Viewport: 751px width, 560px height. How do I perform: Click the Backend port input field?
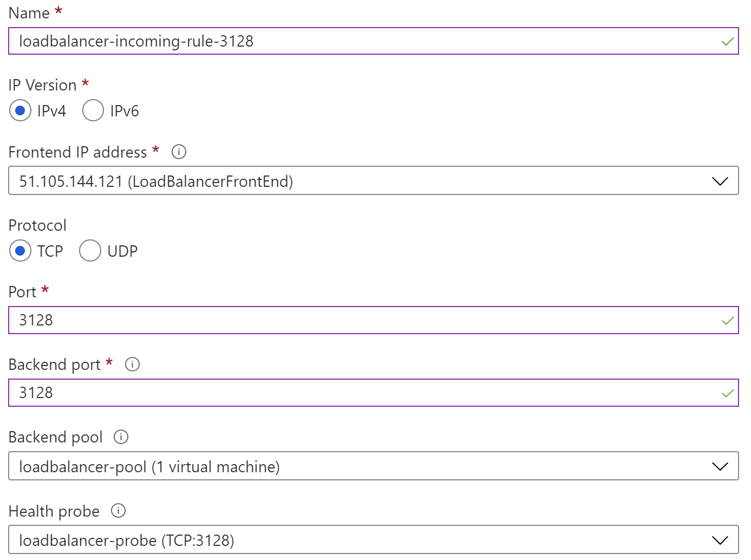[x=217, y=393]
